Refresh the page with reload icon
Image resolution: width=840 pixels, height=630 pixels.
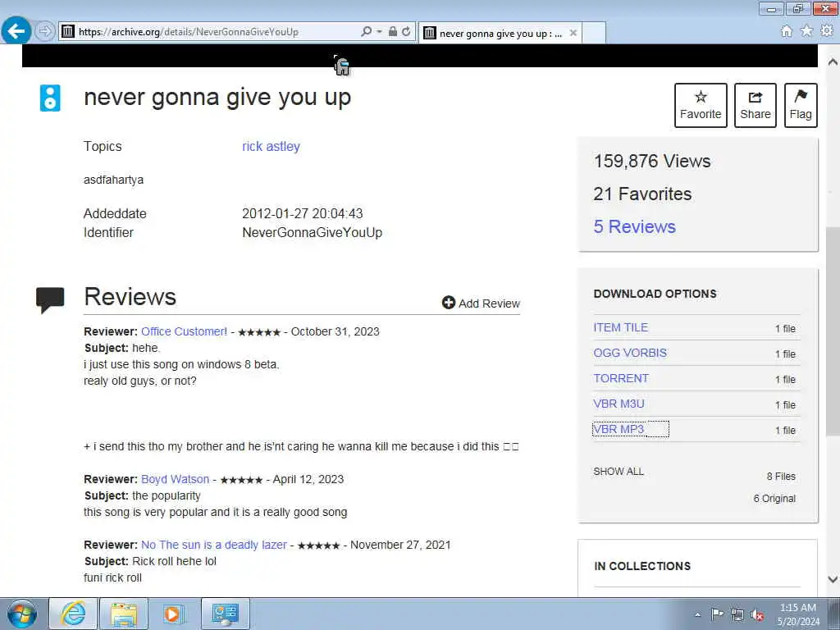tap(406, 32)
